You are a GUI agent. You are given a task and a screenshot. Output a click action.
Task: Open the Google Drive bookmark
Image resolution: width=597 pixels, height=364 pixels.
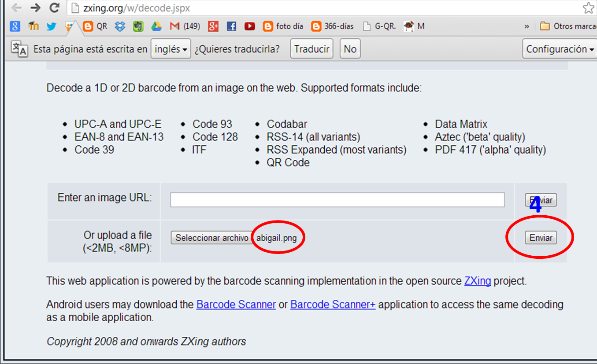coord(156,26)
